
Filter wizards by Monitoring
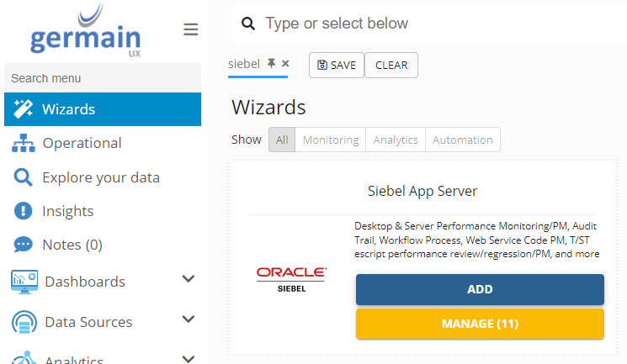pyautogui.click(x=331, y=140)
